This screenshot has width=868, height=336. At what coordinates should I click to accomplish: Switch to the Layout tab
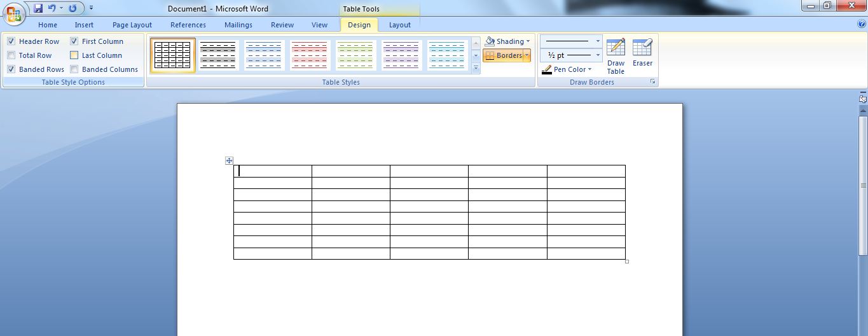pos(400,25)
